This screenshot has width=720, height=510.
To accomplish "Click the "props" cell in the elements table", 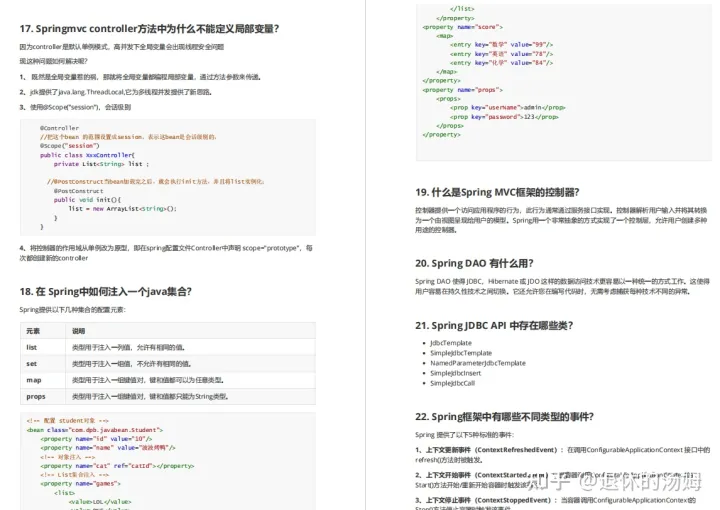I will (x=43, y=397).
